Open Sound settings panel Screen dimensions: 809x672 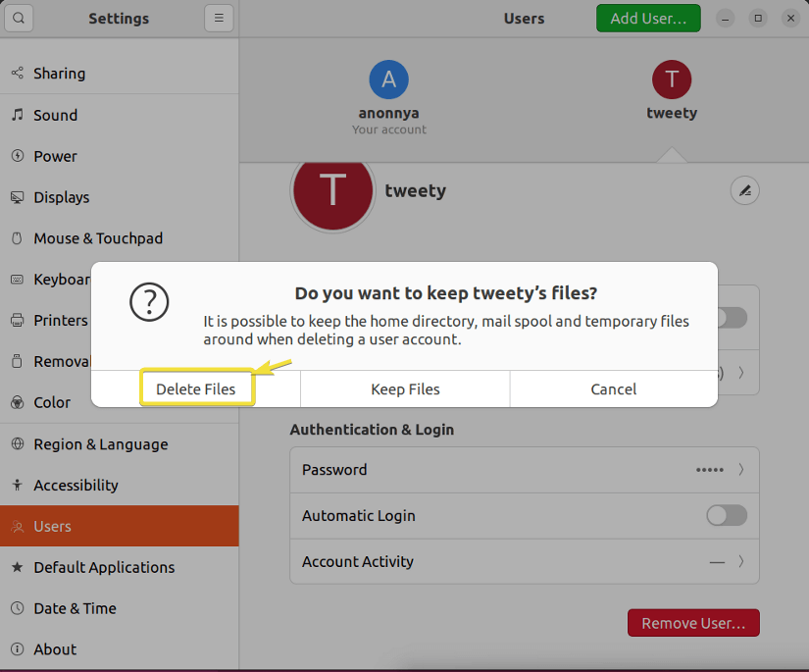[120, 115]
